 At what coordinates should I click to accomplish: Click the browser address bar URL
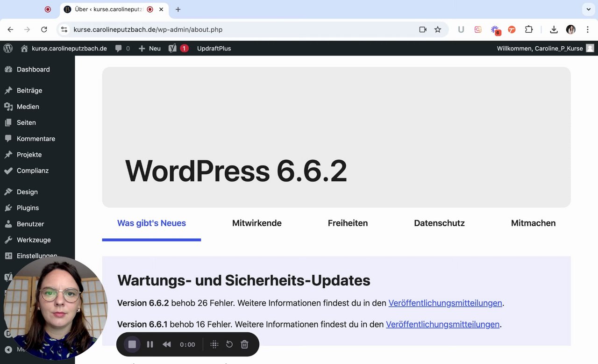[x=148, y=29]
